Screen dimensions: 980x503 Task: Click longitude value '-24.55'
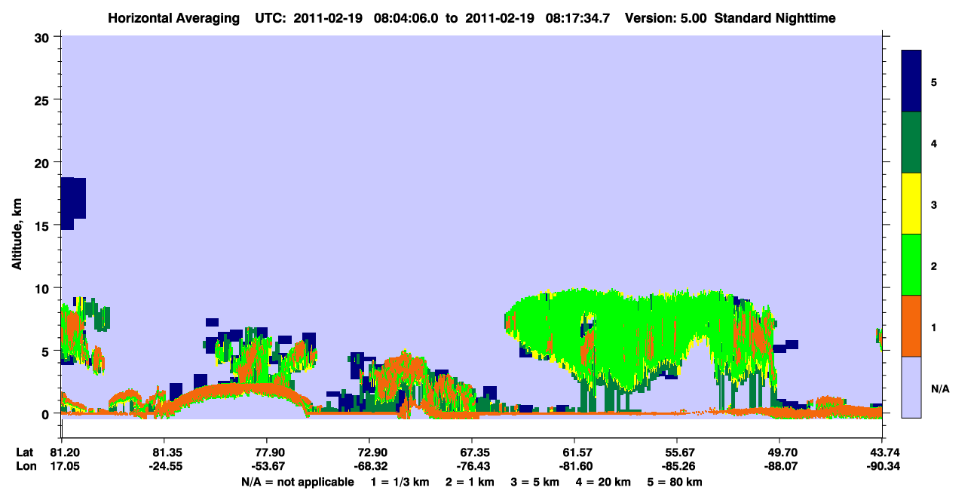tap(164, 465)
